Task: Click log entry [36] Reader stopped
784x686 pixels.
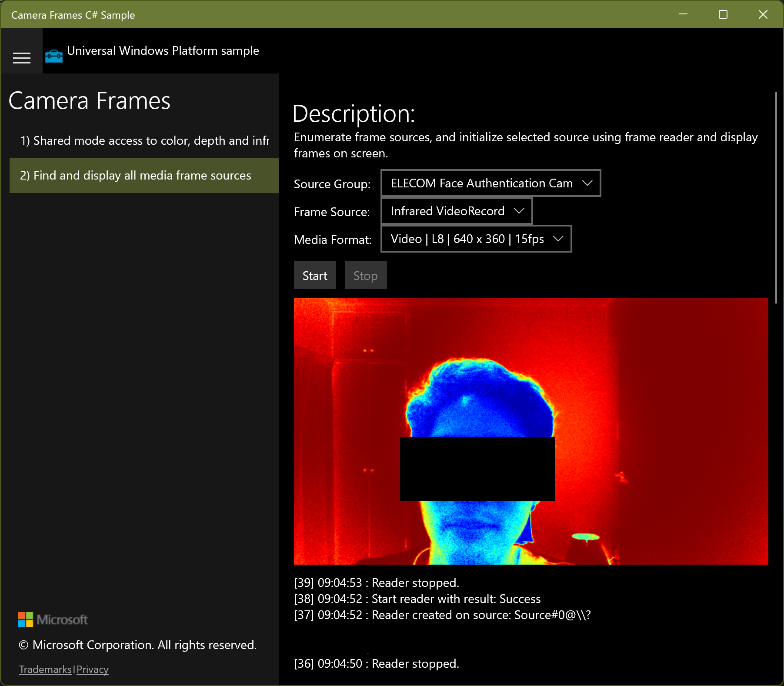Action: (377, 663)
